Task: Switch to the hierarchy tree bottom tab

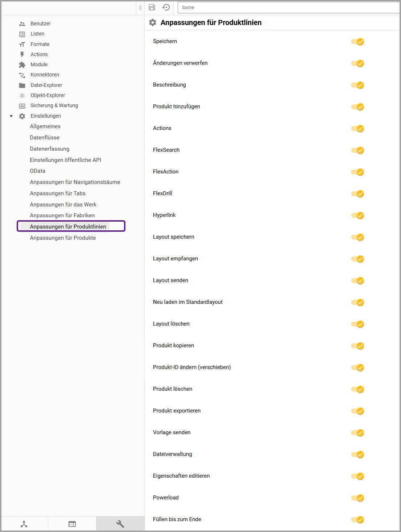Action: pos(24,524)
